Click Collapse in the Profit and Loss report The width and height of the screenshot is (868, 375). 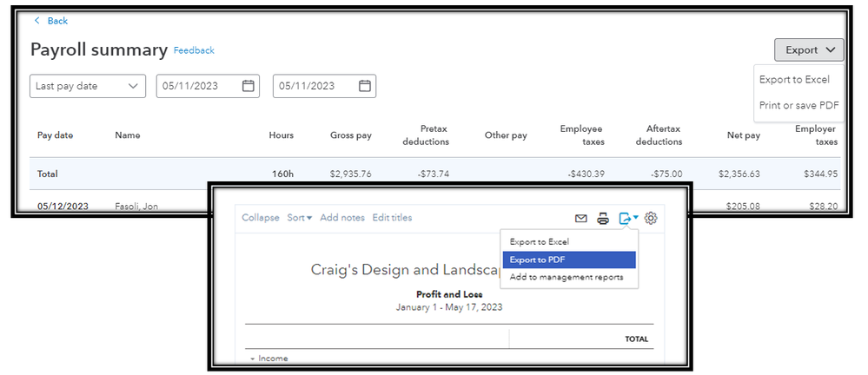[x=261, y=218]
